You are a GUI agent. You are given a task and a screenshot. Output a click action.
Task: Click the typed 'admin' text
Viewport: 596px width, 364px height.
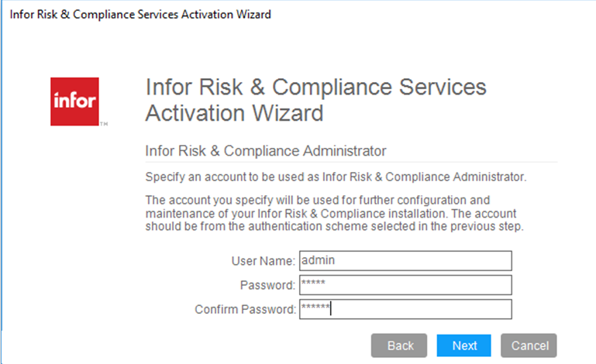click(x=316, y=261)
